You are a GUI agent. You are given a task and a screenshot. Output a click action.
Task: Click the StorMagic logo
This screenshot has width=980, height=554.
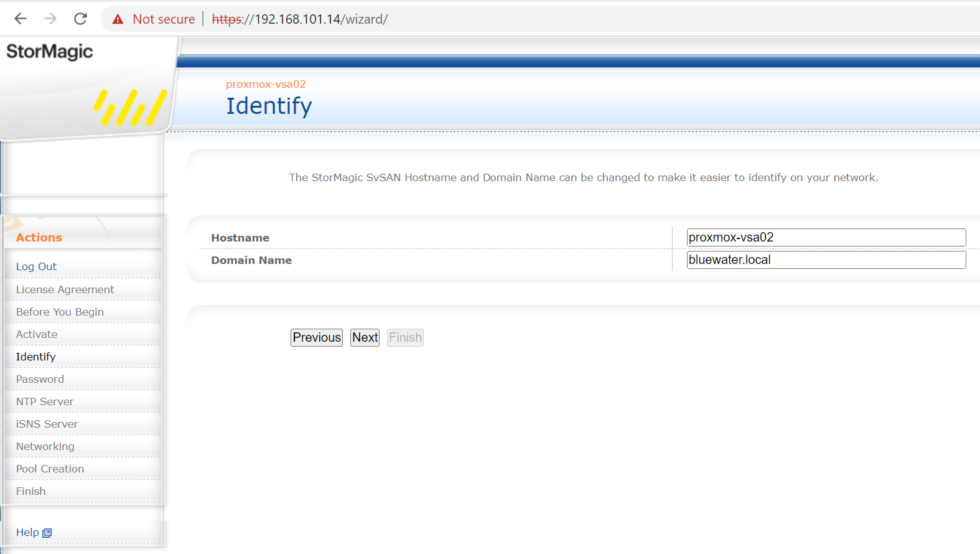pos(50,51)
